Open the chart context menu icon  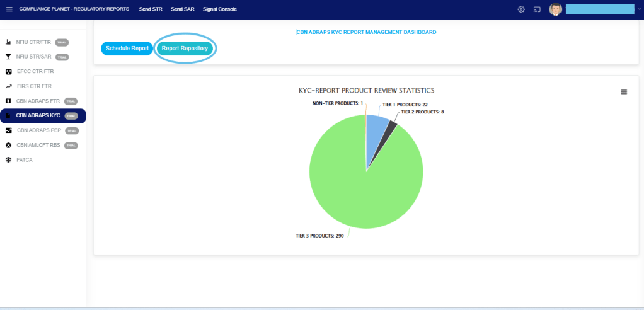point(624,92)
